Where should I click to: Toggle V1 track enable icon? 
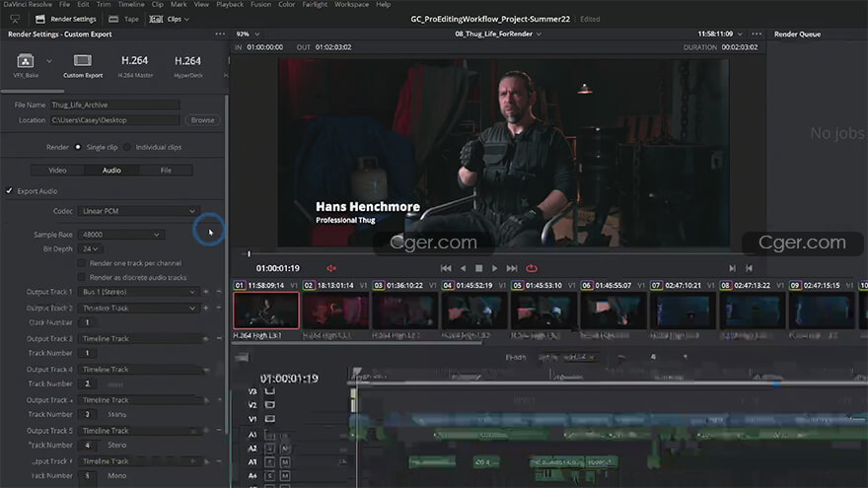click(269, 419)
